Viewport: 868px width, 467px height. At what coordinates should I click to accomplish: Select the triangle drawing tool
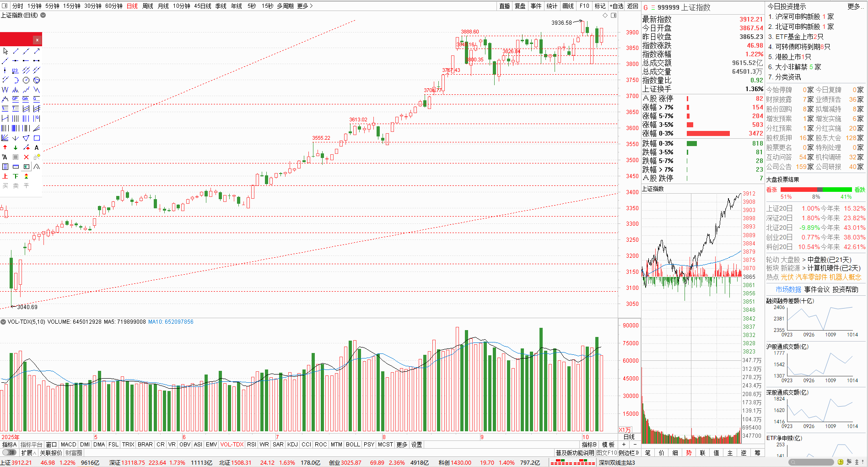point(26,138)
